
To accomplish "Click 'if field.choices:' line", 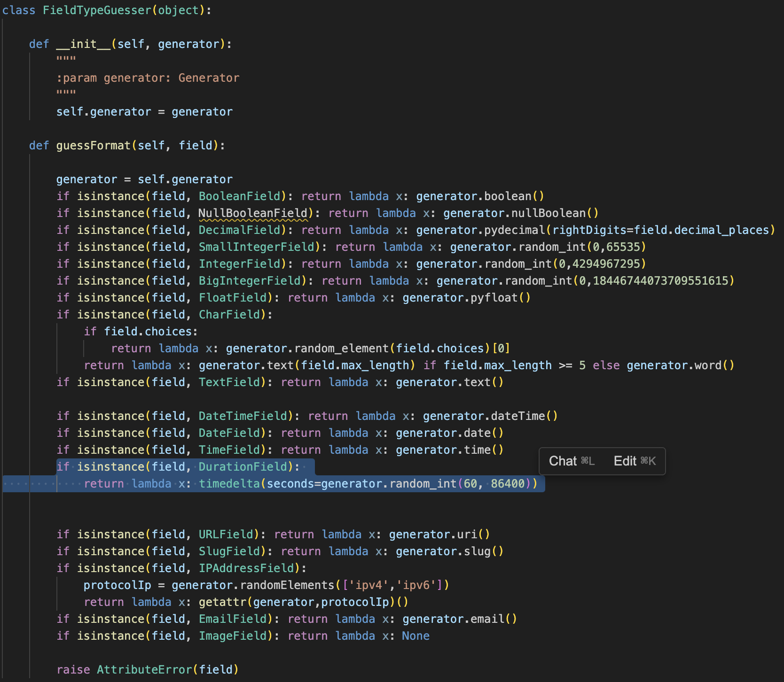I will tap(141, 332).
